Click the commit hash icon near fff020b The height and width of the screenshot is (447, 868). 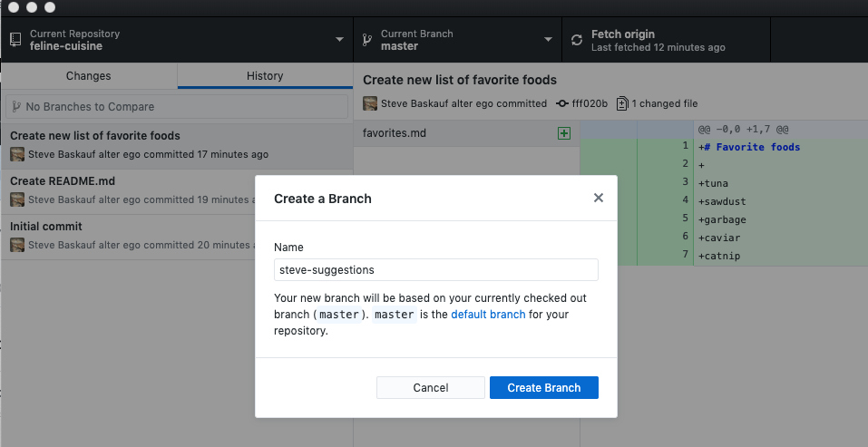561,103
